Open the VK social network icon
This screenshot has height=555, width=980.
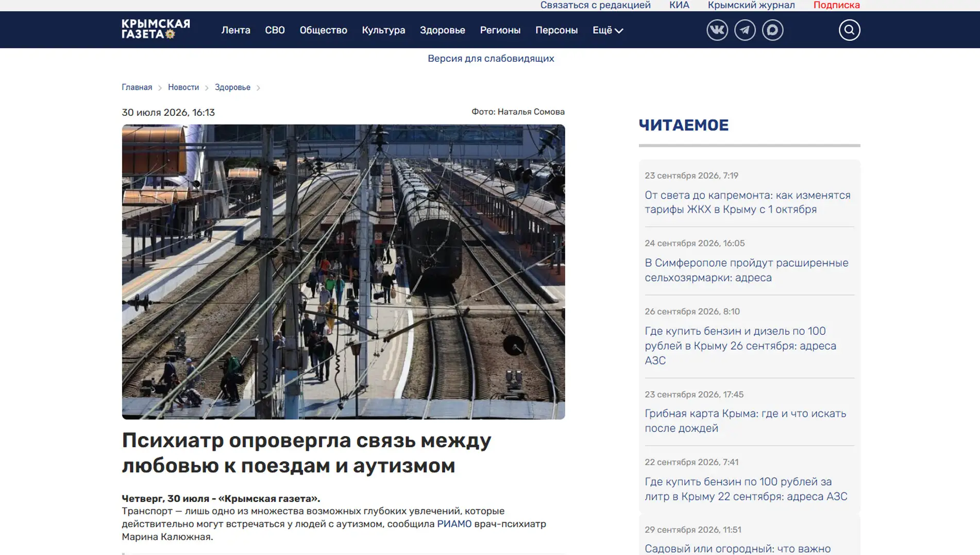pos(717,30)
